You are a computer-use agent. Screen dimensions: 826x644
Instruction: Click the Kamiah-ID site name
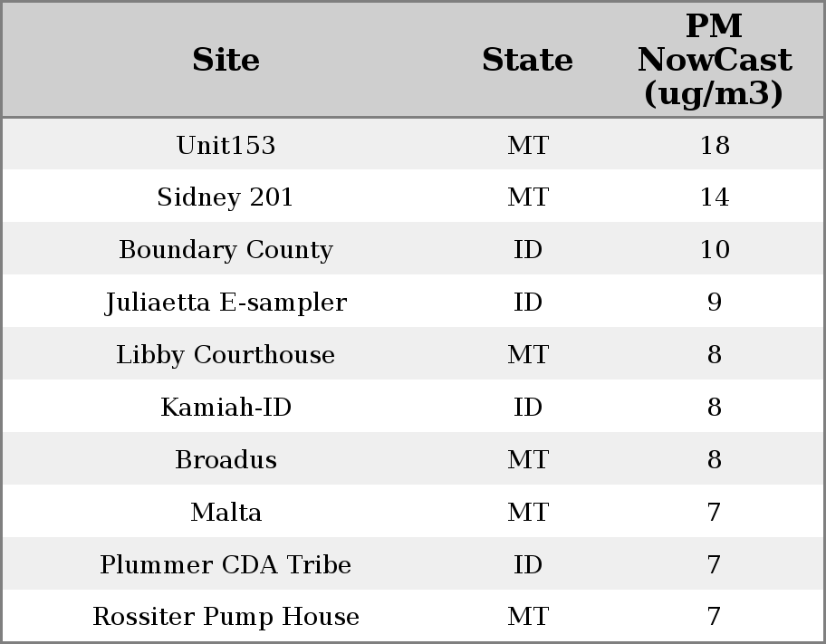point(226,408)
